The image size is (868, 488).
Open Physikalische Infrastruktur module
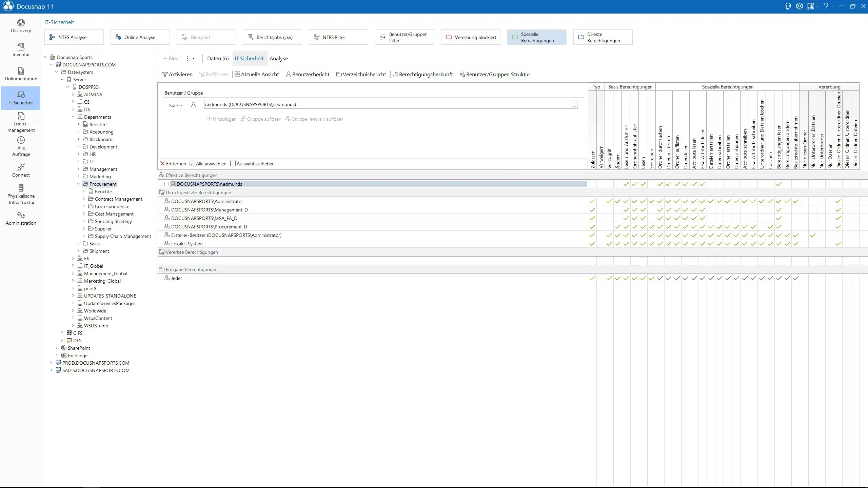pyautogui.click(x=21, y=195)
